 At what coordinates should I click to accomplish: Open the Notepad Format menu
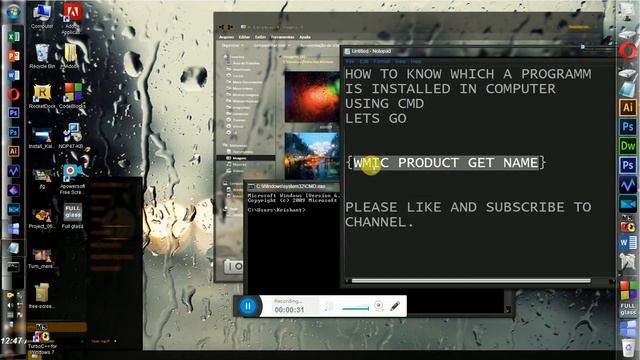tap(382, 62)
